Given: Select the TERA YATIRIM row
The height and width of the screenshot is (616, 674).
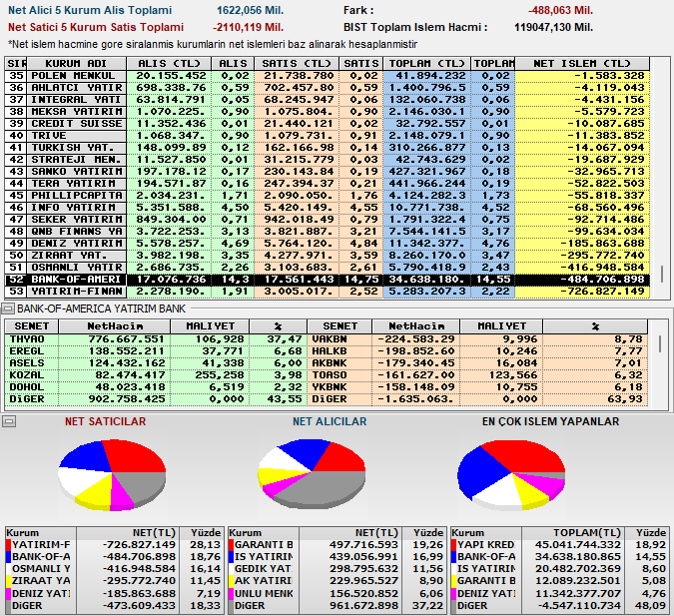Looking at the screenshot, I should coord(328,184).
